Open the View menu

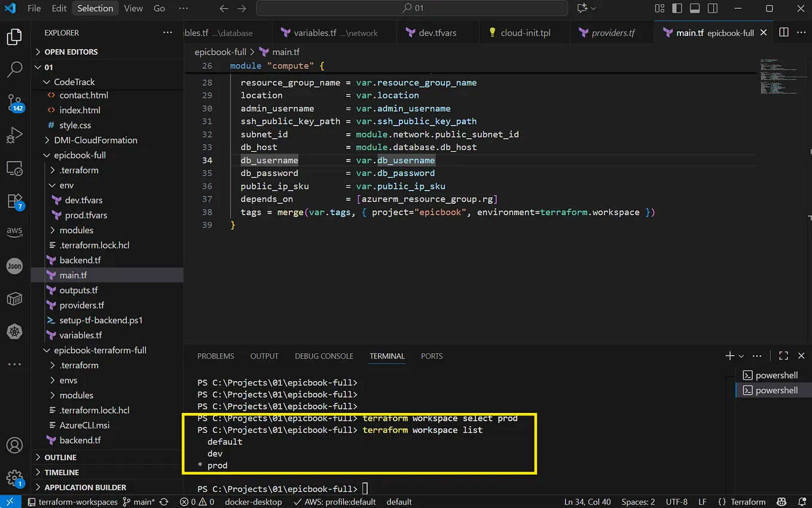click(133, 8)
